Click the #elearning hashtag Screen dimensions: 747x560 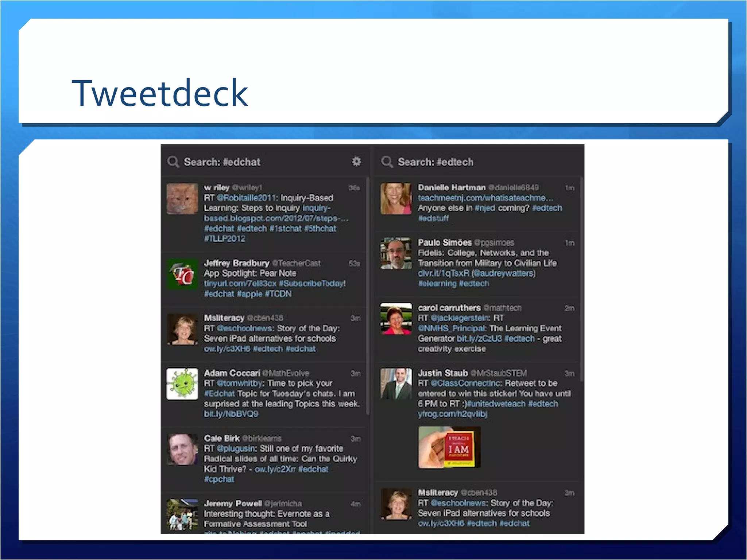tap(437, 283)
